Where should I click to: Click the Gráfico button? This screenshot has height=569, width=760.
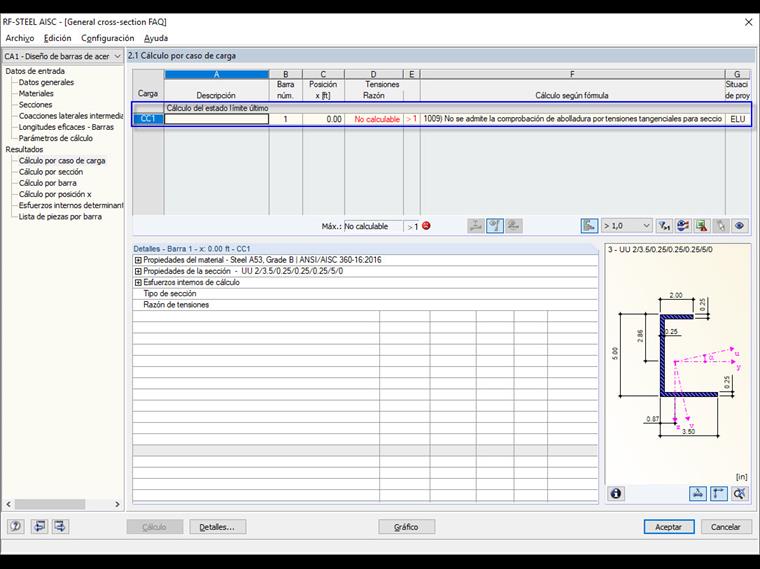[x=407, y=527]
